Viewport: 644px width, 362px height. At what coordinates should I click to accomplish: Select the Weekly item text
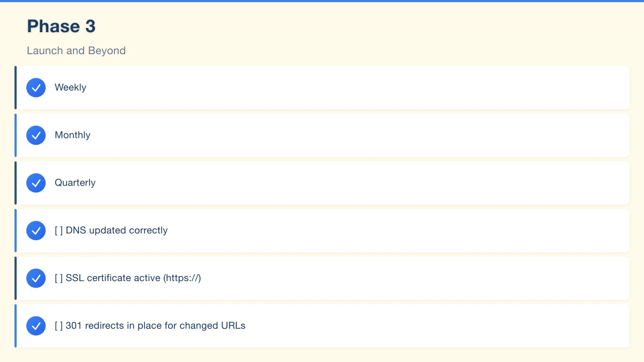(70, 87)
